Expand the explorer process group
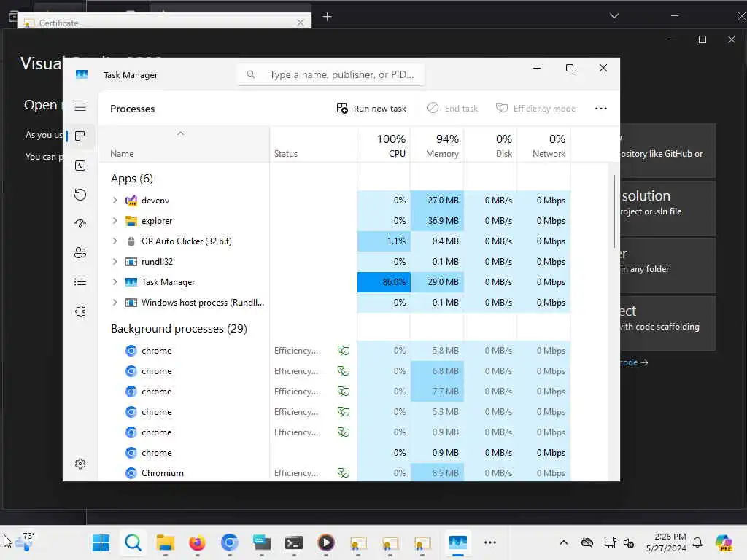Viewport: 747px width, 560px height. (115, 221)
